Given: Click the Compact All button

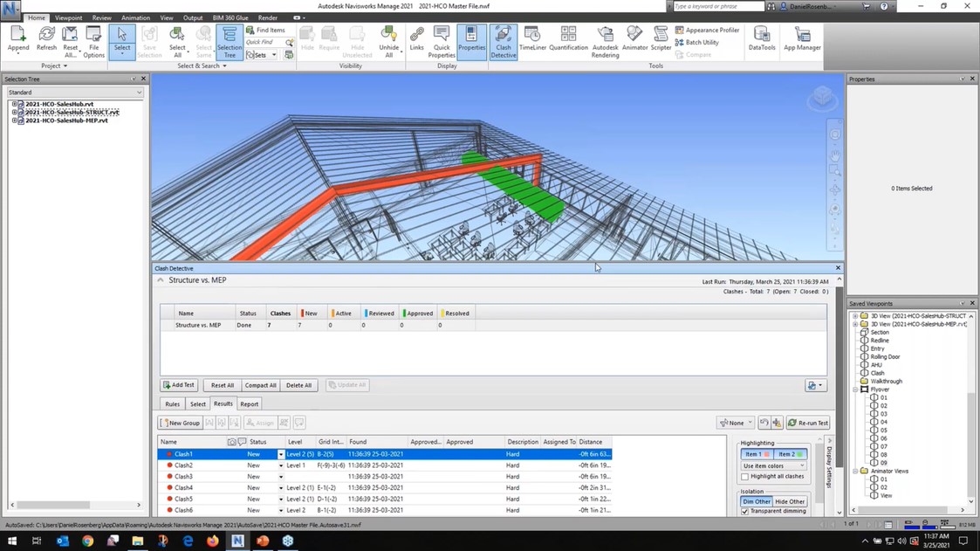Looking at the screenshot, I should [260, 385].
